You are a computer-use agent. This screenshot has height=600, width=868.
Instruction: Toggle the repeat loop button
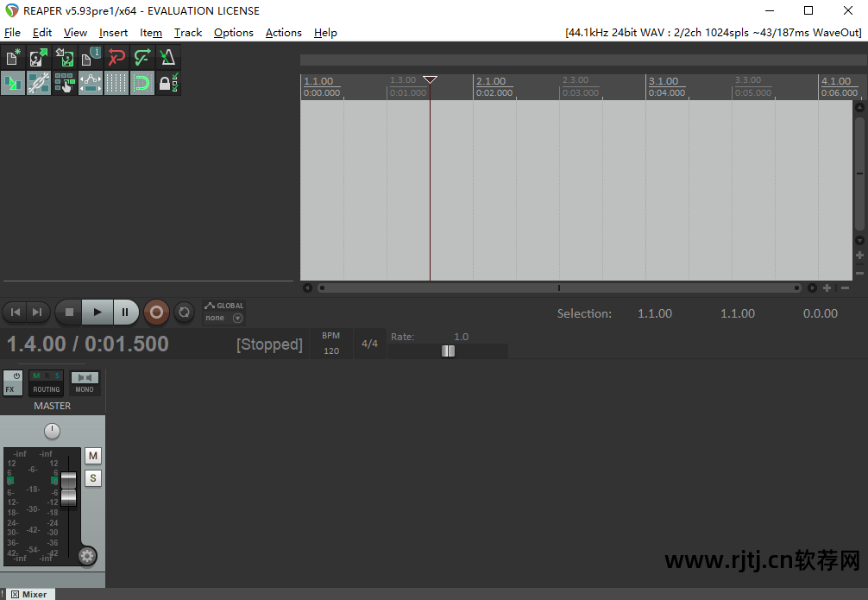pyautogui.click(x=185, y=313)
